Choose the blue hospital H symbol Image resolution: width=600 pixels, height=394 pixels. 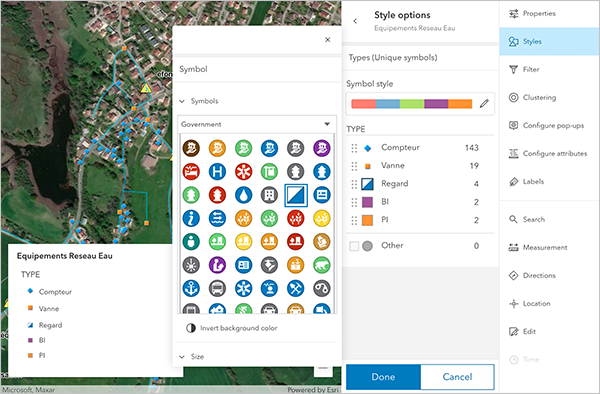coord(217,172)
